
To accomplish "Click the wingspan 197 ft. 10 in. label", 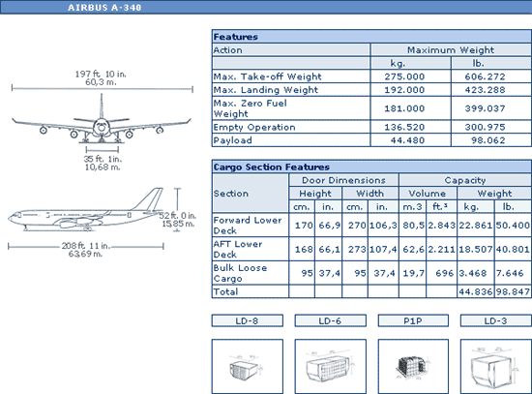I will (x=101, y=74).
